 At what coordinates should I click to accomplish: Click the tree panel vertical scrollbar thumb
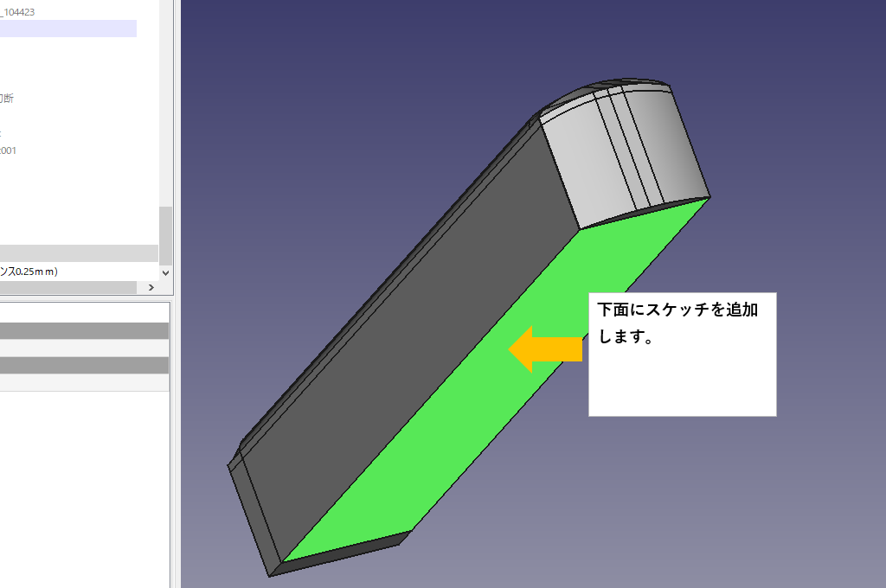pos(165,234)
